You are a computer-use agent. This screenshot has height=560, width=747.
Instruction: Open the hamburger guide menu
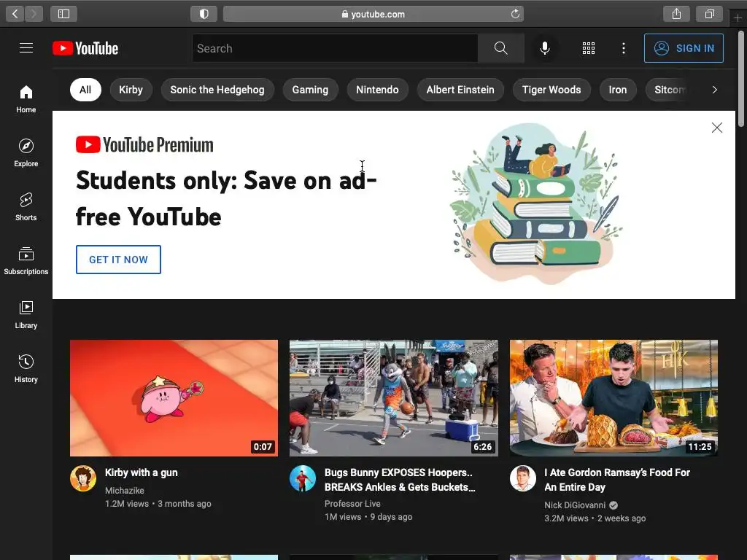(26, 48)
